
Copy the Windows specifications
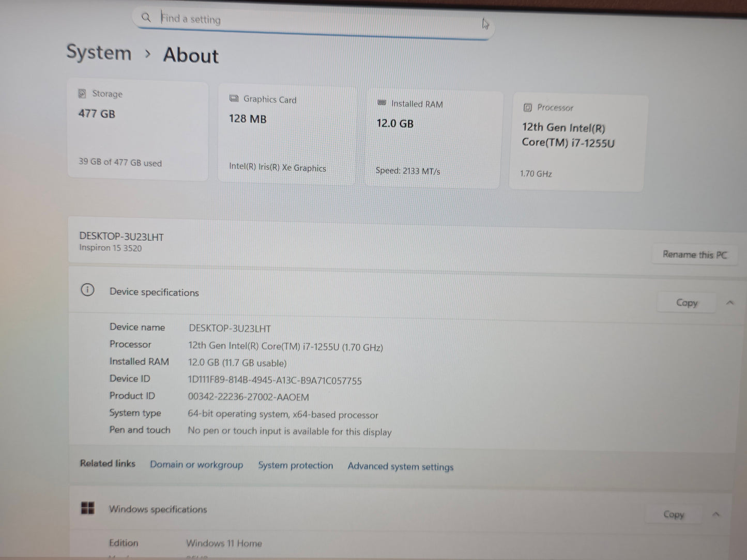coord(673,514)
